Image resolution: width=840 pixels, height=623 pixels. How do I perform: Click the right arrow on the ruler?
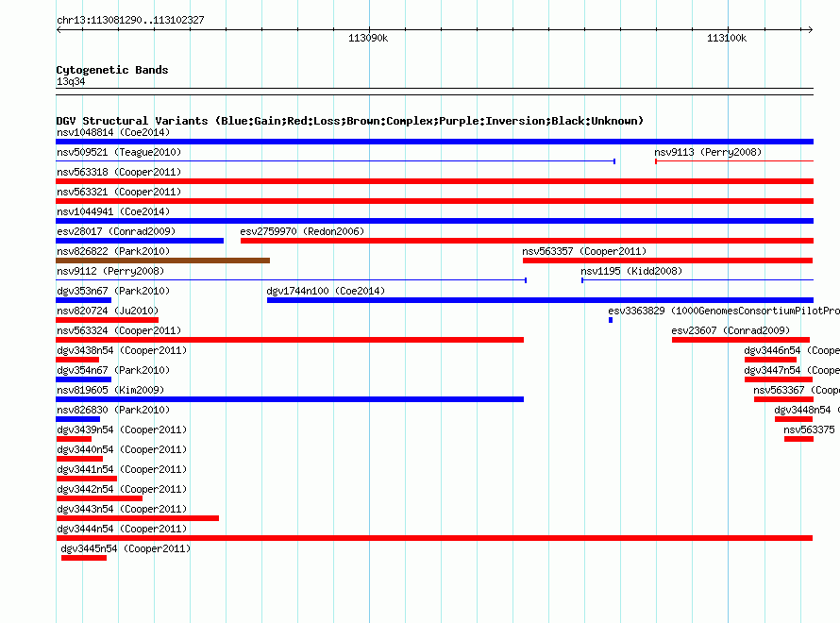(x=810, y=30)
